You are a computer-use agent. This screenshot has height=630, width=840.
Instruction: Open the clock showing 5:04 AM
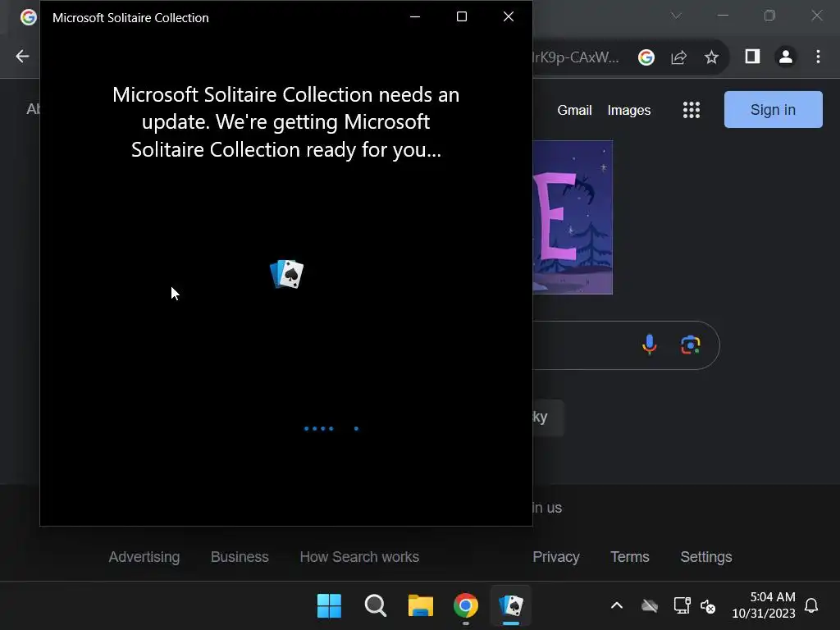pos(764,605)
